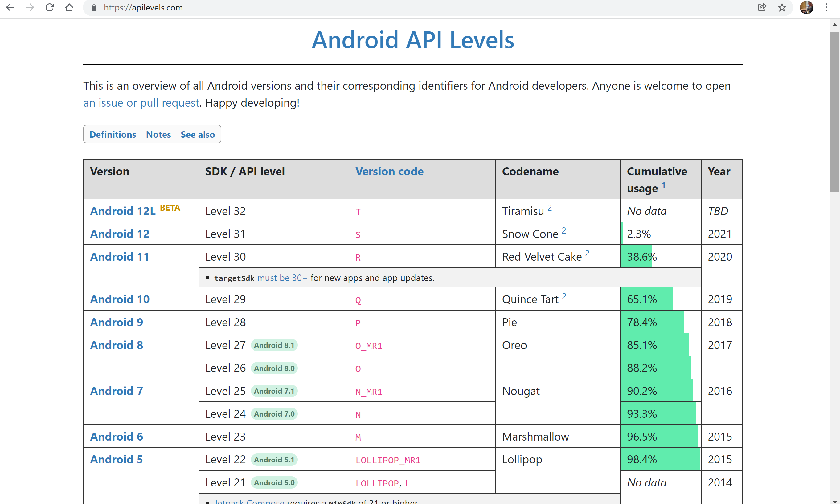Jump to the See also section
840x504 pixels.
coord(198,135)
